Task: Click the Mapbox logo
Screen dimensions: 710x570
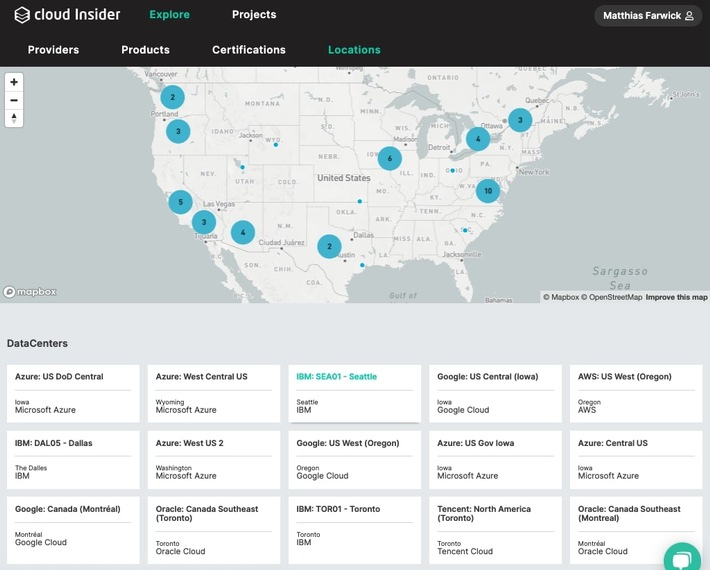Action: pyautogui.click(x=30, y=292)
